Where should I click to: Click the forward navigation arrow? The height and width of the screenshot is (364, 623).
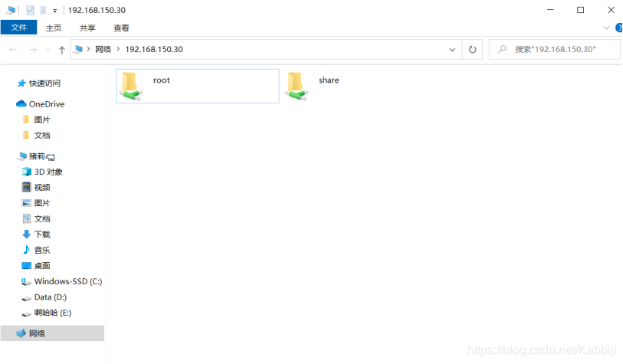(33, 50)
